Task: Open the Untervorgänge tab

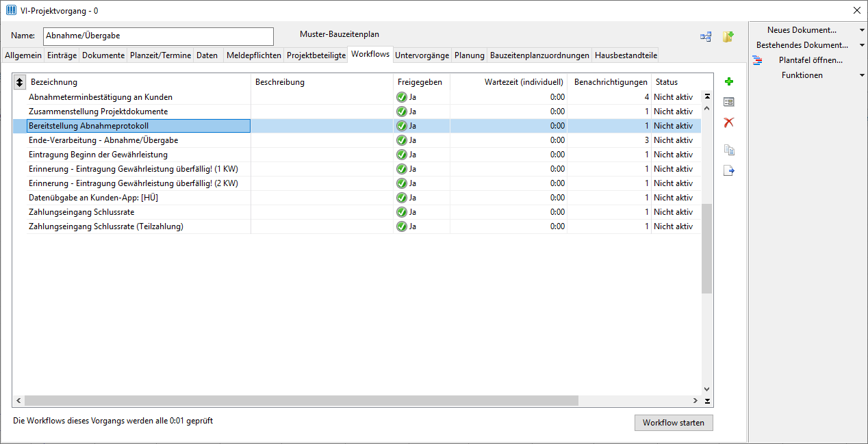Action: click(x=422, y=55)
